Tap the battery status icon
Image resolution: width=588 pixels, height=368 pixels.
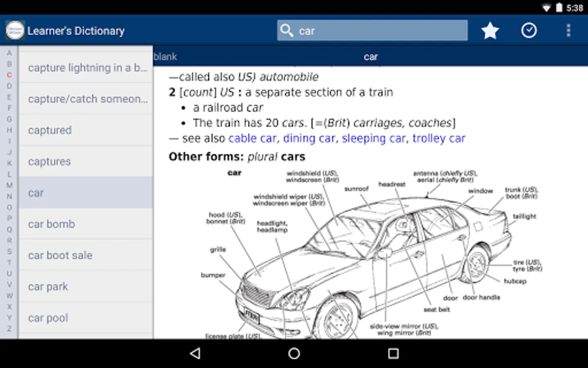click(x=559, y=7)
